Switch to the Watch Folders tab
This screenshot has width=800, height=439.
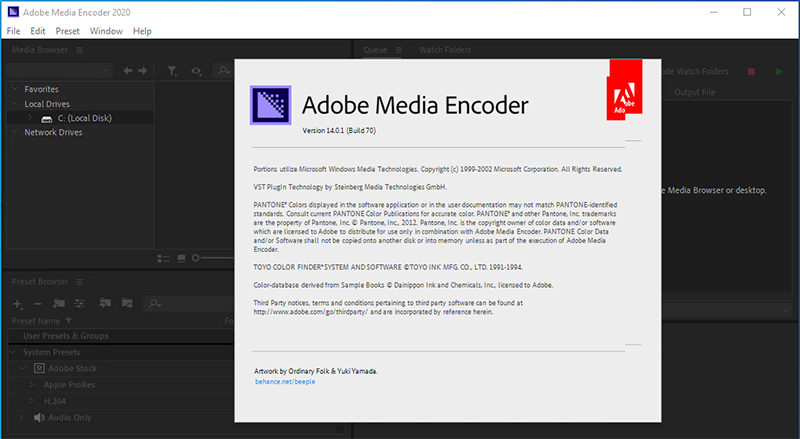[x=445, y=50]
